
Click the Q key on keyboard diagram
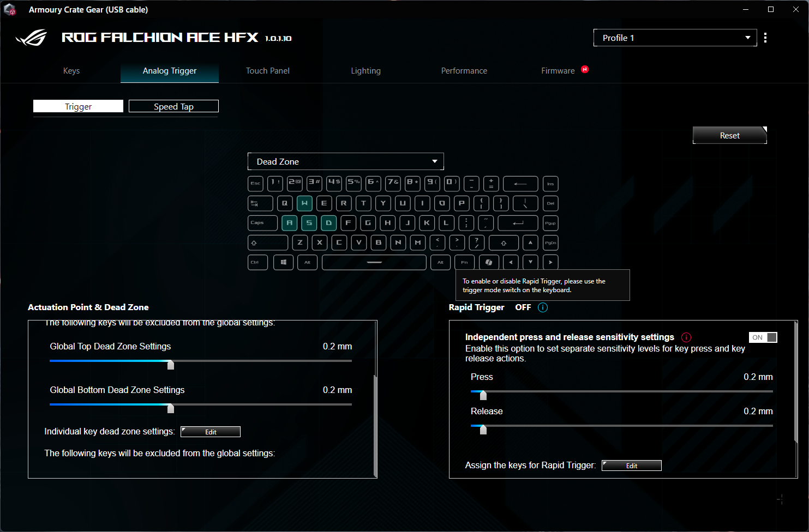pyautogui.click(x=285, y=203)
